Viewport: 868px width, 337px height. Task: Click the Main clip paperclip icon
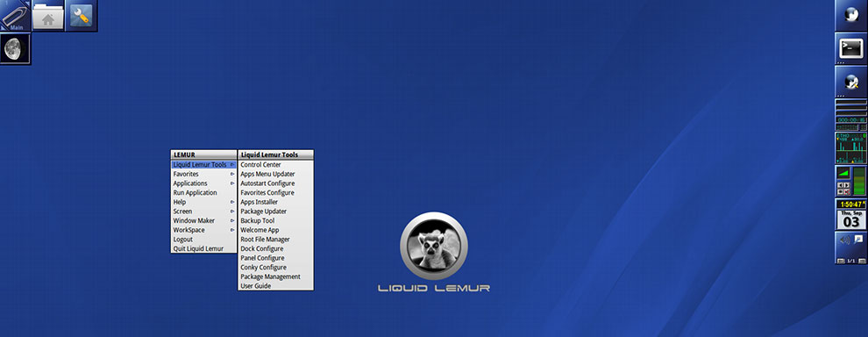click(15, 15)
